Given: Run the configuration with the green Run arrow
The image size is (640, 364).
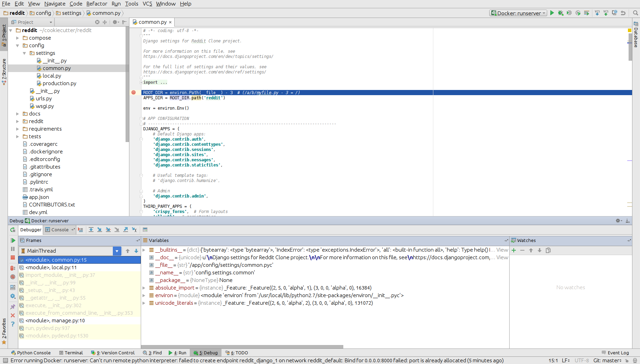Looking at the screenshot, I should 552,13.
